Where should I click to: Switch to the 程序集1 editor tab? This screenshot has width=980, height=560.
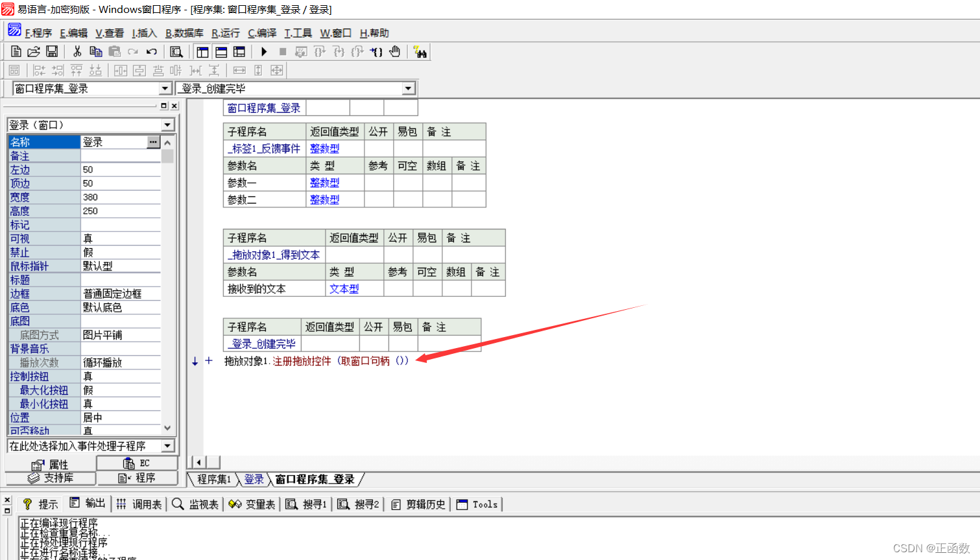(x=214, y=479)
